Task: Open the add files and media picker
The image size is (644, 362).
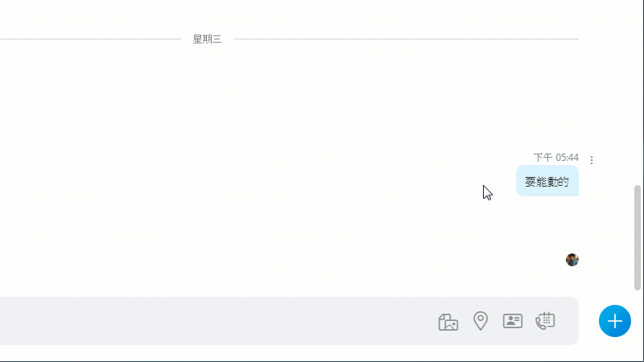Action: coord(448,322)
